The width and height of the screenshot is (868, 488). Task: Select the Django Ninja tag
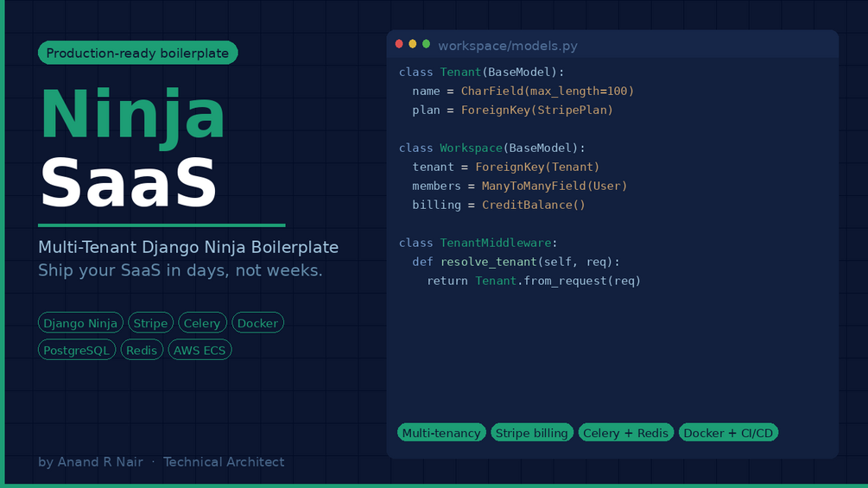tap(80, 323)
